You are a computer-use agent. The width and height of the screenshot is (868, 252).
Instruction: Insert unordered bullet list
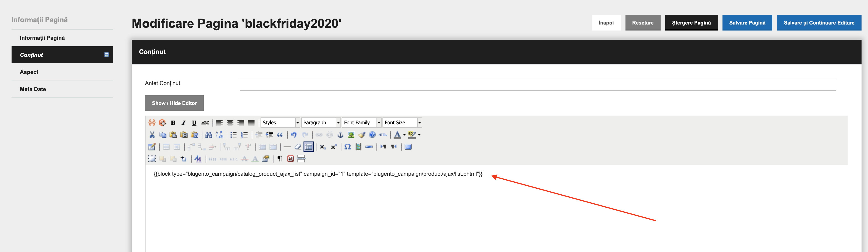click(234, 135)
